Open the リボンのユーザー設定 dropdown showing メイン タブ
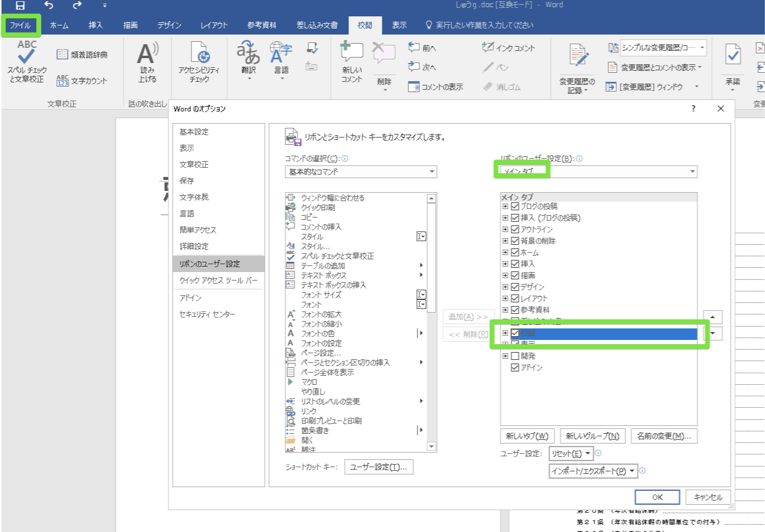Viewport: 765px width, 532px height. click(599, 171)
